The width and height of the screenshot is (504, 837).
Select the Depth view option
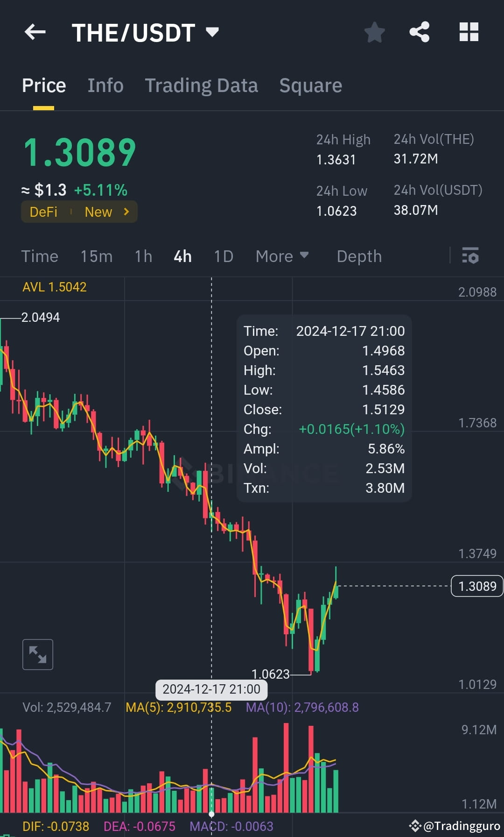[x=359, y=256]
